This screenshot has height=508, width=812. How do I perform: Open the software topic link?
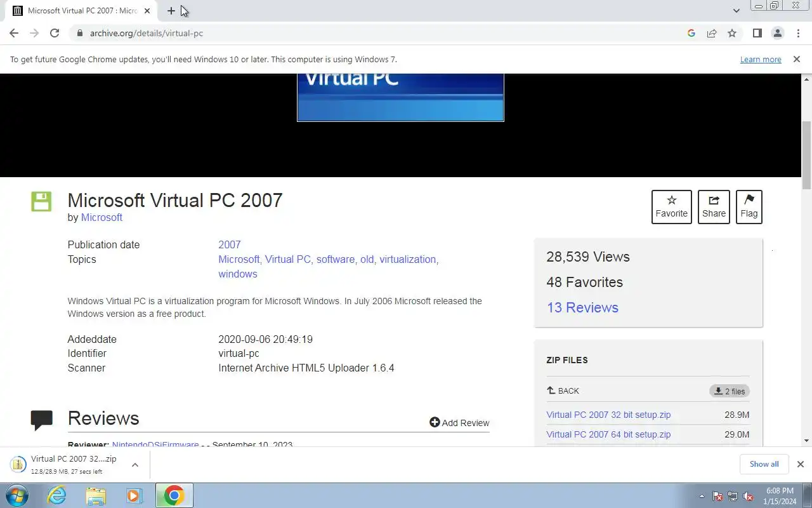(336, 259)
